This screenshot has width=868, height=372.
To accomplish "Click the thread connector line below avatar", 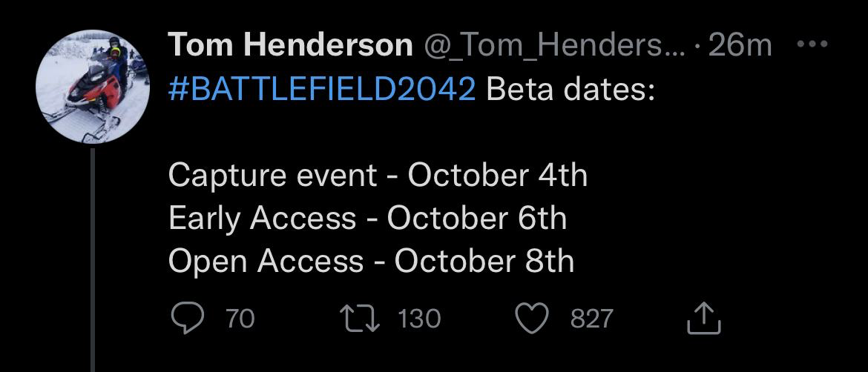I will tap(93, 259).
